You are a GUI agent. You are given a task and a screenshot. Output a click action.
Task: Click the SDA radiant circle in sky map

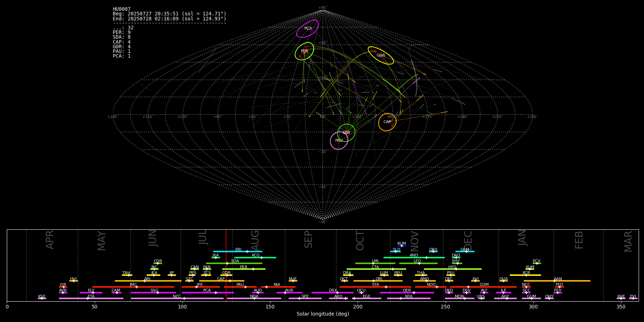(346, 133)
